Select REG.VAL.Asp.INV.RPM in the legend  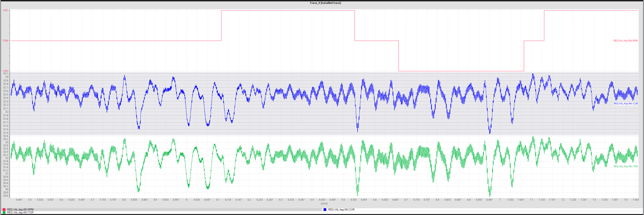pyautogui.click(x=20, y=210)
